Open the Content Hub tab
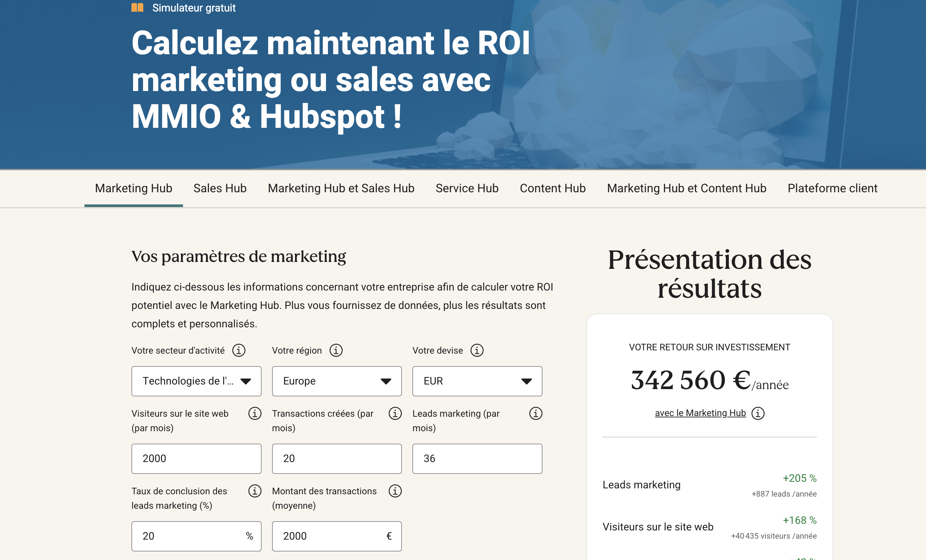926x560 pixels. coord(552,188)
